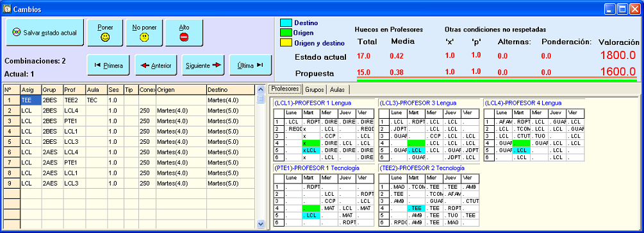The height and width of the screenshot is (233, 644).
Task: Click TEE2 professor cell in row 1
Action: (x=74, y=100)
